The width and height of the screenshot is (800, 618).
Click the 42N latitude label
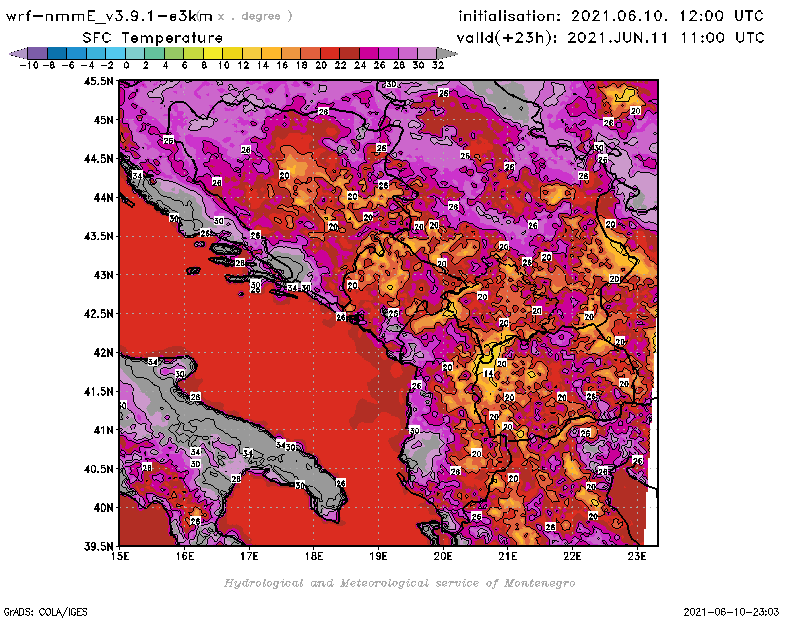(x=103, y=352)
